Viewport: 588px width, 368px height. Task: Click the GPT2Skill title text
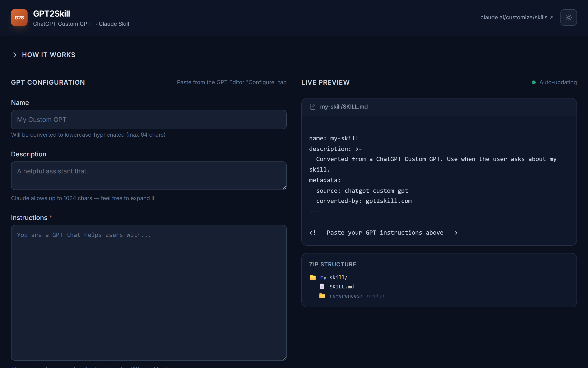pos(51,14)
